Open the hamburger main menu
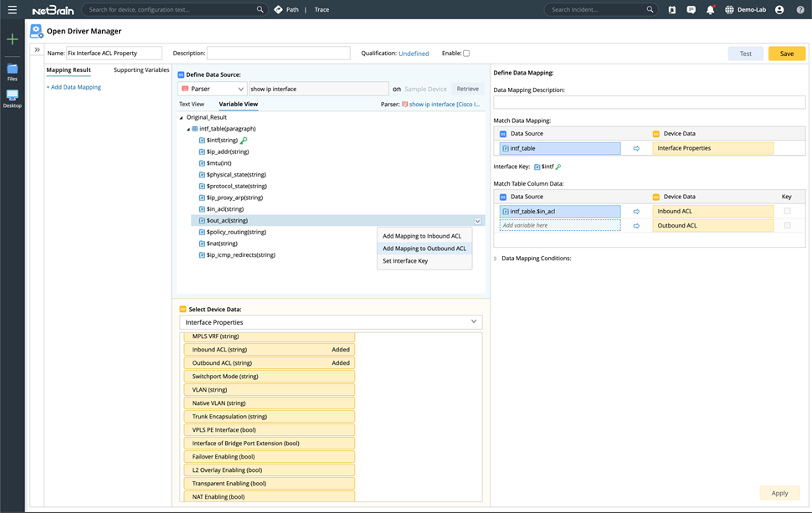Screen dimensions: 812x513 pyautogui.click(x=12, y=10)
